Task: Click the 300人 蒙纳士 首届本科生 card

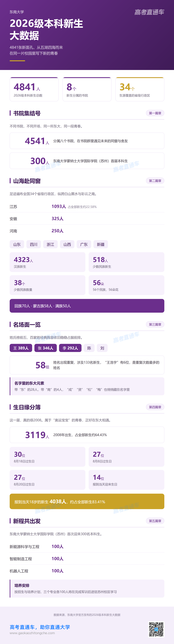Action: tap(87, 161)
